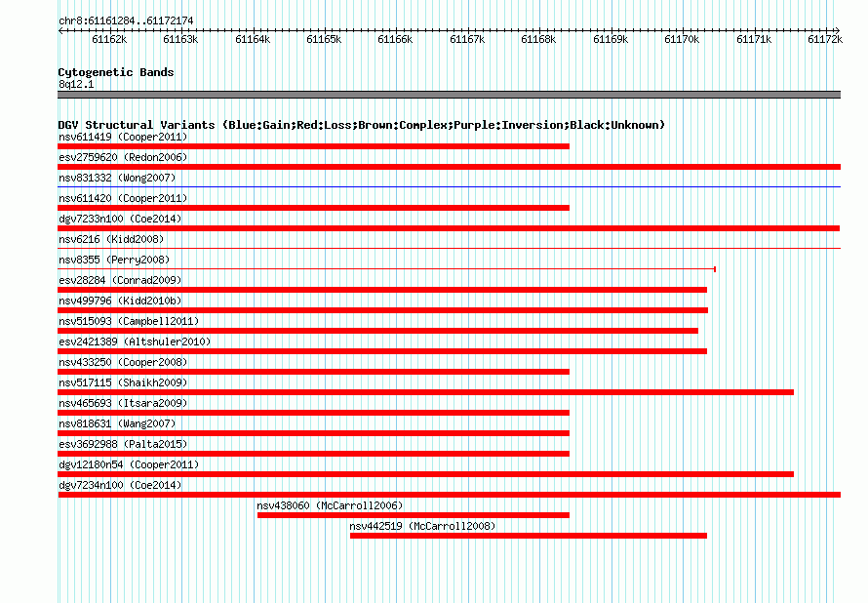This screenshot has height=603, width=868.
Task: Select the red loss bar under esv2759620
Action: tap(449, 167)
